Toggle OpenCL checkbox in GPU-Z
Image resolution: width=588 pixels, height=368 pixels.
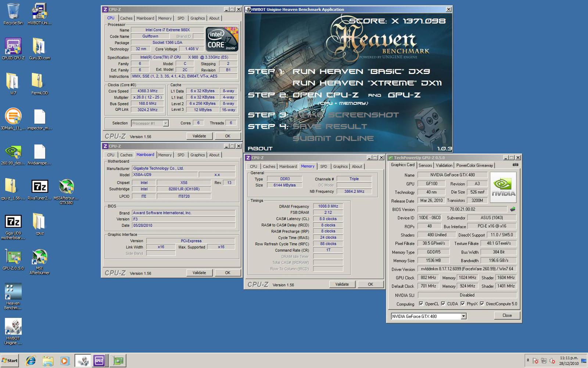point(421,304)
